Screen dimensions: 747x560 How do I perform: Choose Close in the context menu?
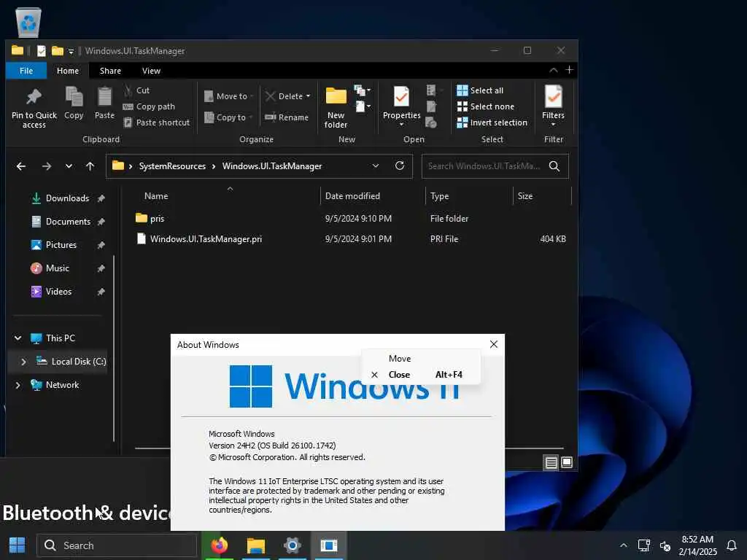pos(421,375)
